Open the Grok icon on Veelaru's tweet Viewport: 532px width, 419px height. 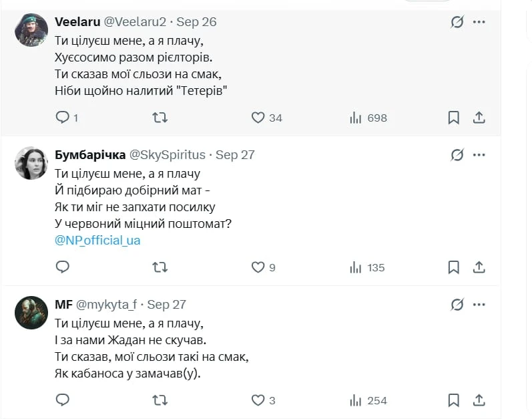point(457,22)
